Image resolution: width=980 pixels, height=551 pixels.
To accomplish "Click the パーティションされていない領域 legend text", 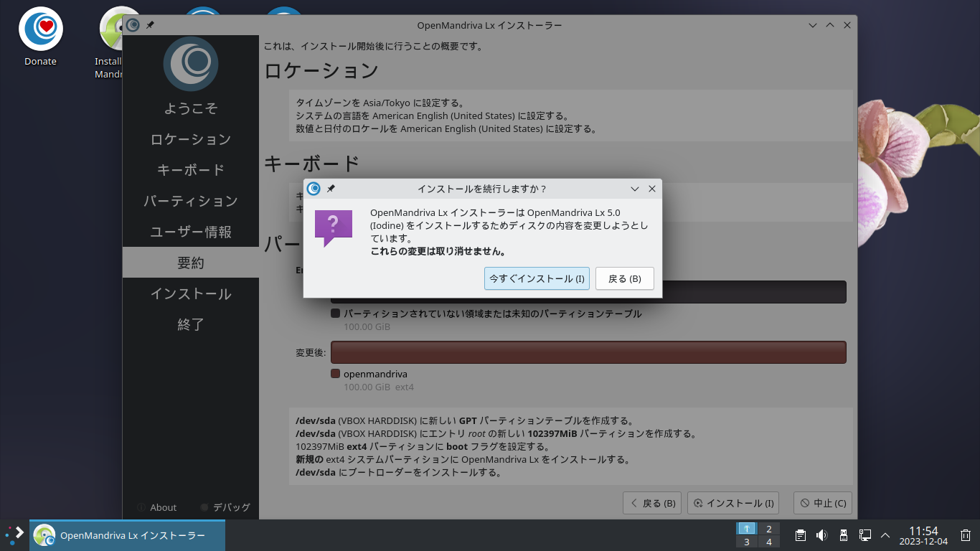I will 493,314.
